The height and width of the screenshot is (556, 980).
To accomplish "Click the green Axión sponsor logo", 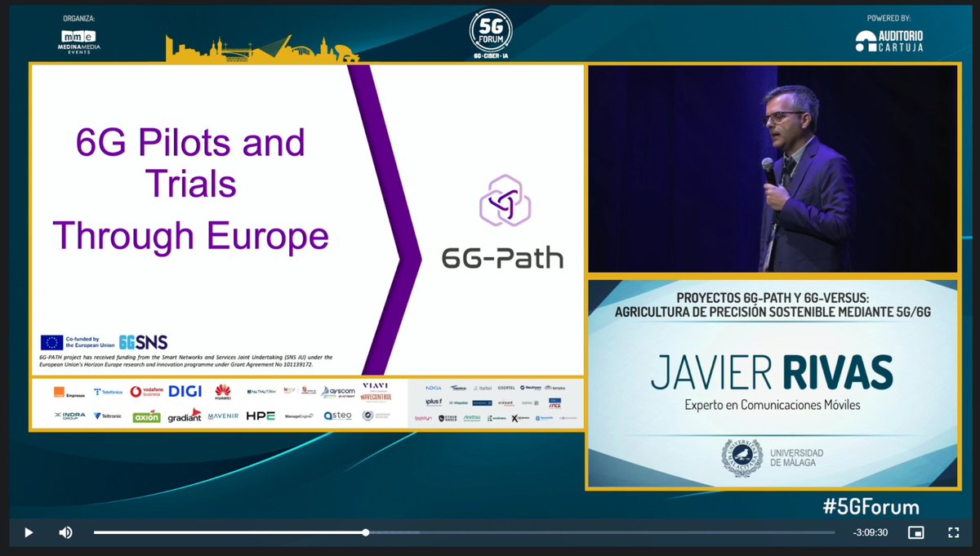I will coord(146,416).
